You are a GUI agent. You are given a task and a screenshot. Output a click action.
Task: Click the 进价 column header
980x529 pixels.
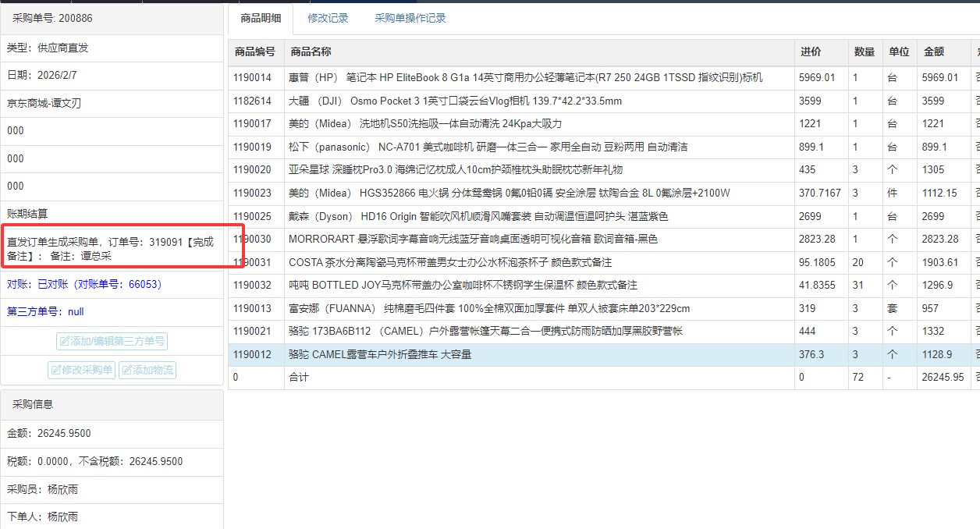(x=811, y=51)
